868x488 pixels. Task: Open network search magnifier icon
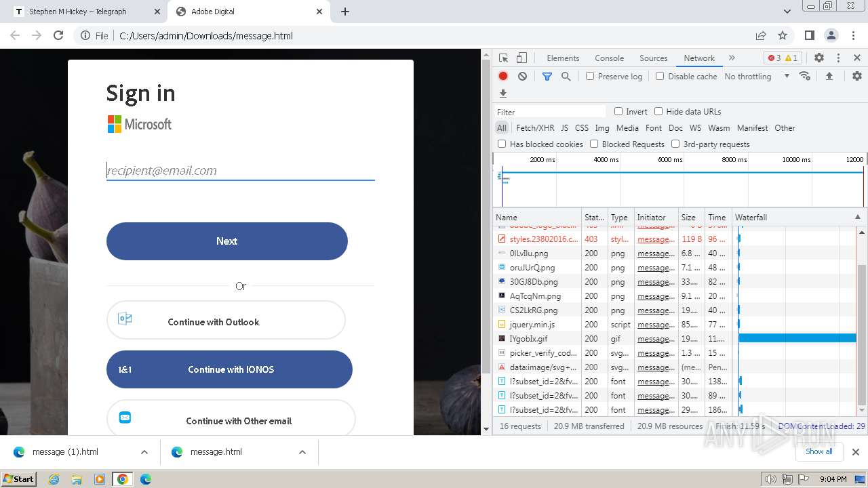coord(566,77)
